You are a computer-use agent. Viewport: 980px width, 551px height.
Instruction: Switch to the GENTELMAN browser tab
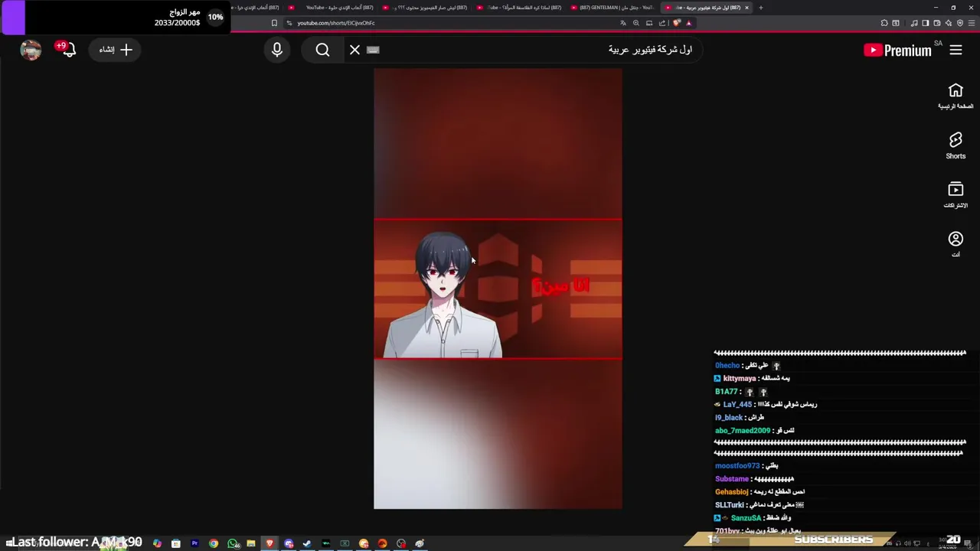point(612,8)
